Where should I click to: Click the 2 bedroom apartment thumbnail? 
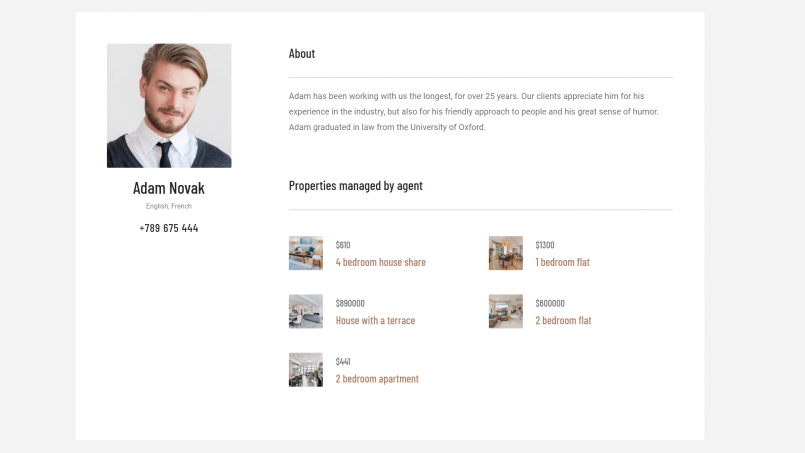coord(306,370)
